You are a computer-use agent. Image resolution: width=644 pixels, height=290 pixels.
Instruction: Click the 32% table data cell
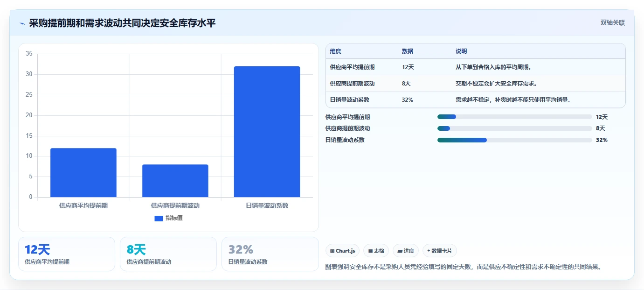click(x=407, y=100)
